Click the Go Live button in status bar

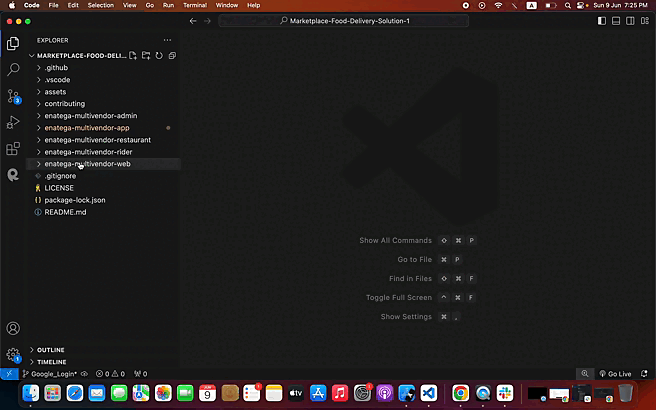[x=615, y=374]
